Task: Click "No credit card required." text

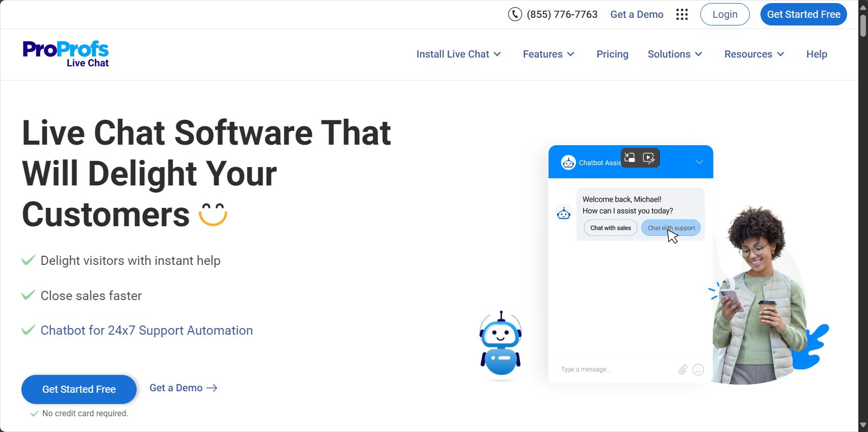Action: [x=85, y=413]
